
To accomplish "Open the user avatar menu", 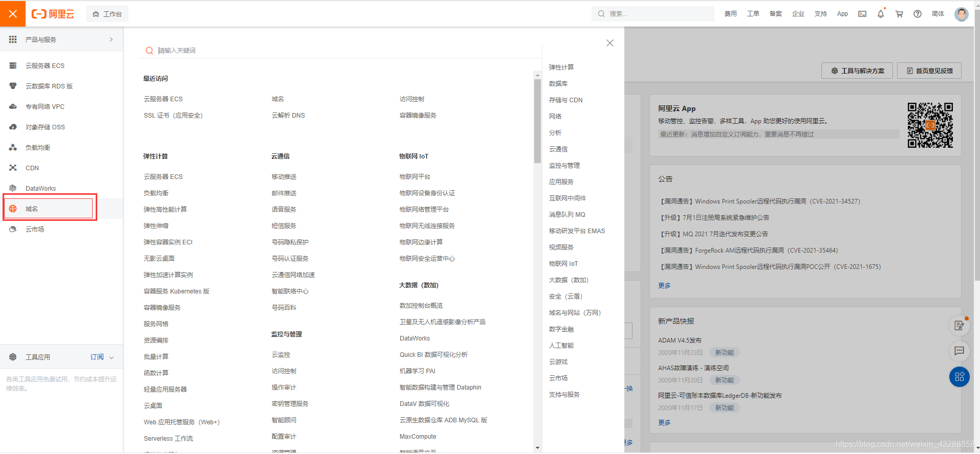I will (x=962, y=14).
